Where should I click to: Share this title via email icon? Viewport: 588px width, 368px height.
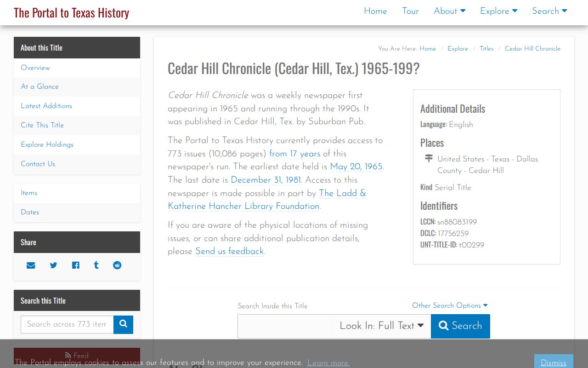click(x=31, y=265)
